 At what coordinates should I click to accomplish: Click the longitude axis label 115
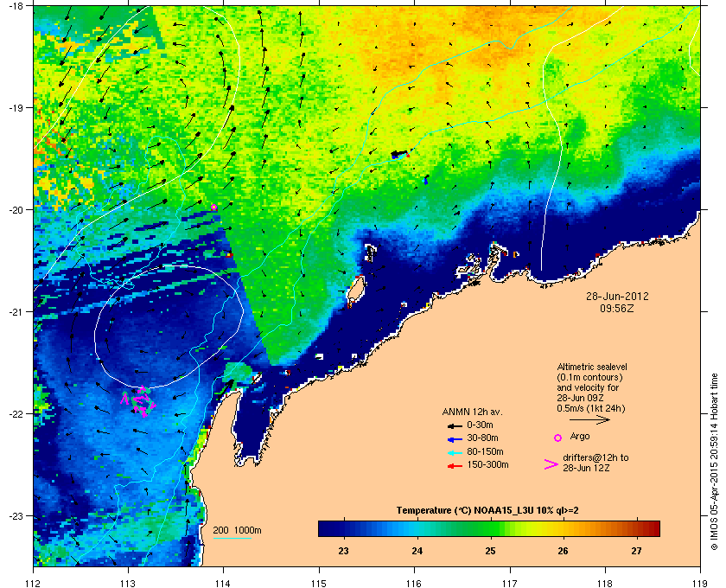coord(319,583)
